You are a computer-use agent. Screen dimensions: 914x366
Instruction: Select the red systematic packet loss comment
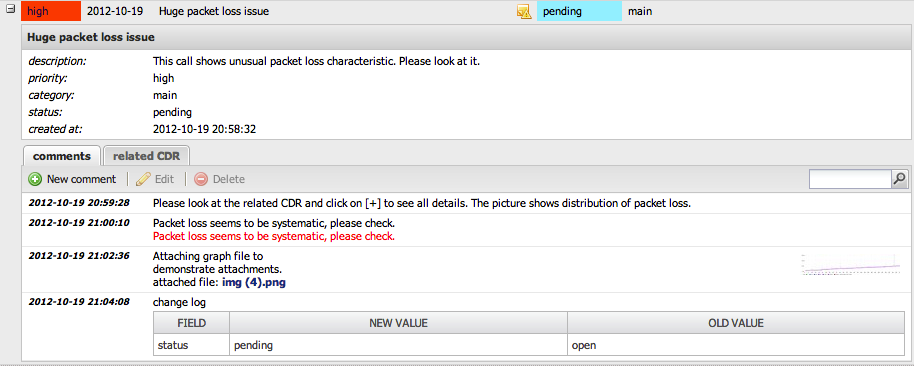[273, 237]
